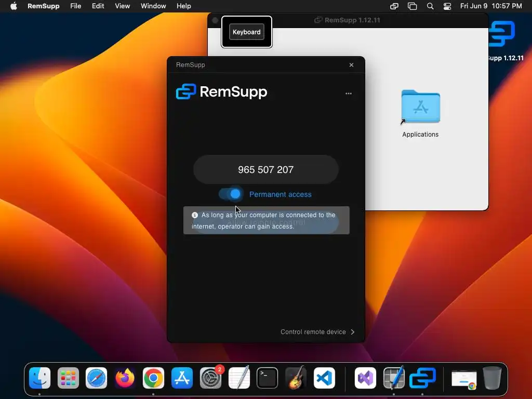Screen dimensions: 532x399
Task: Open the Chrome downloads stack in Dock
Action: pos(464,379)
